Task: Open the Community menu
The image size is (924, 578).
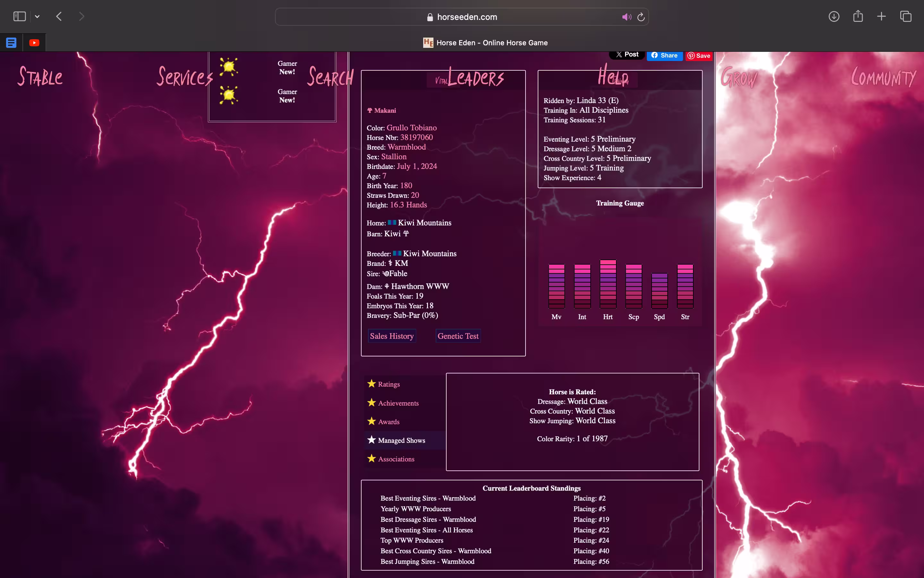Action: click(x=883, y=77)
